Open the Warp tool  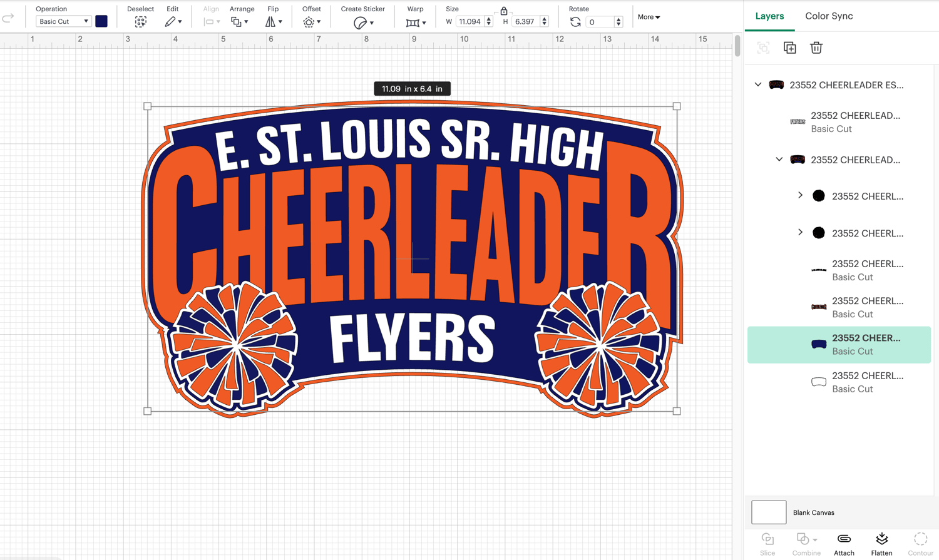point(413,23)
